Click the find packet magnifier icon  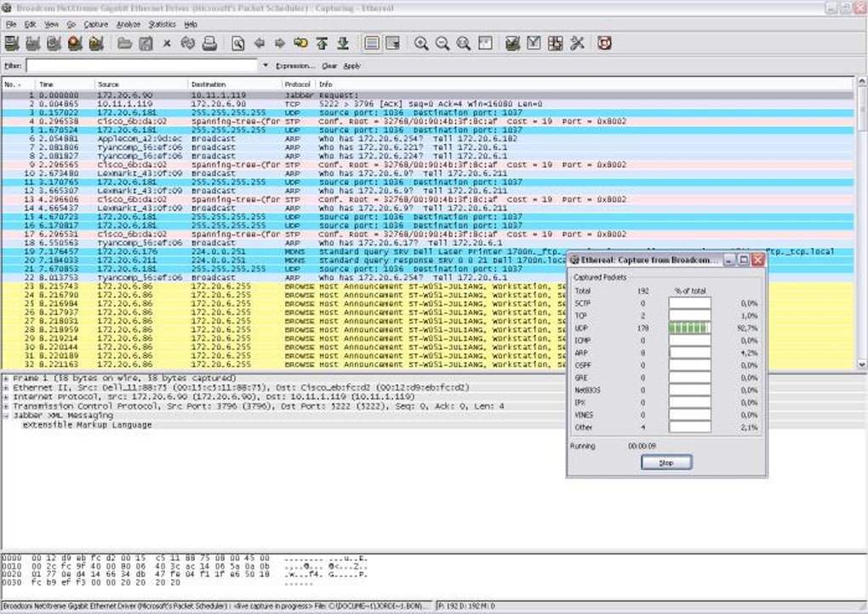click(x=238, y=43)
